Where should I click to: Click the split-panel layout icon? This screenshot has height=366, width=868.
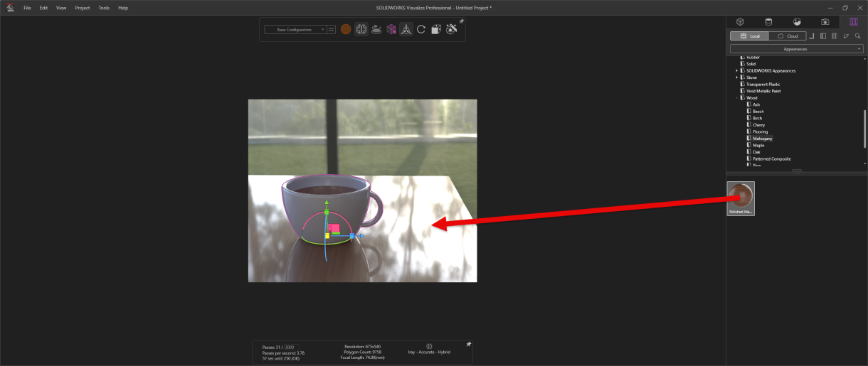pyautogui.click(x=823, y=36)
